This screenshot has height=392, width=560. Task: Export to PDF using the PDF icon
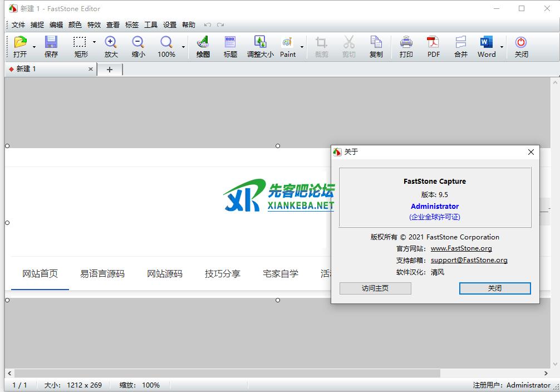[x=433, y=42]
